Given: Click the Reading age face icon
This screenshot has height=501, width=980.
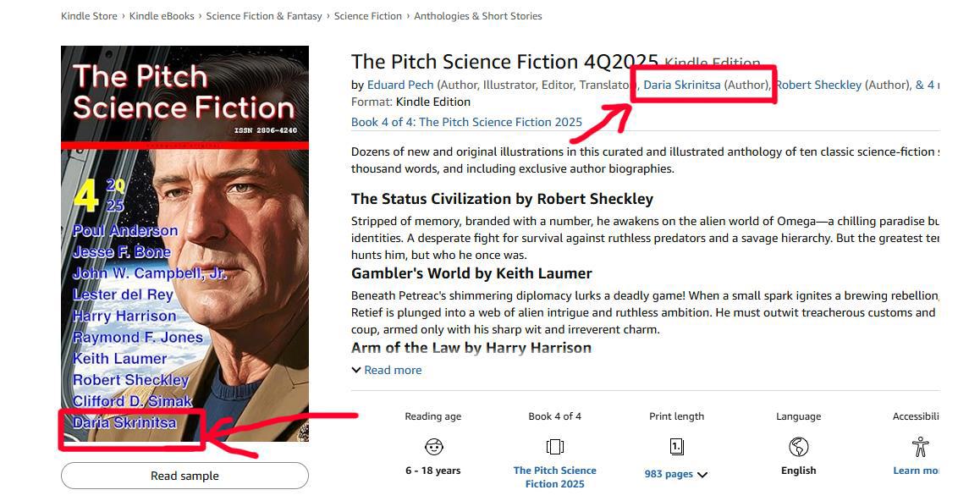Looking at the screenshot, I should click(433, 447).
